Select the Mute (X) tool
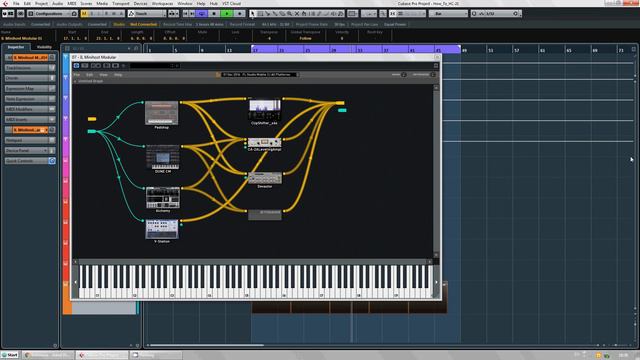Viewport: 640px width, 360px height. tap(297, 13)
